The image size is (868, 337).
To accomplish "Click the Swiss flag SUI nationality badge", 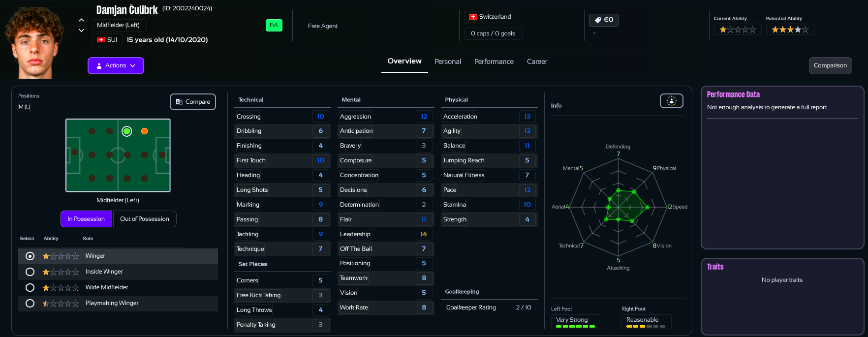I will (x=107, y=40).
